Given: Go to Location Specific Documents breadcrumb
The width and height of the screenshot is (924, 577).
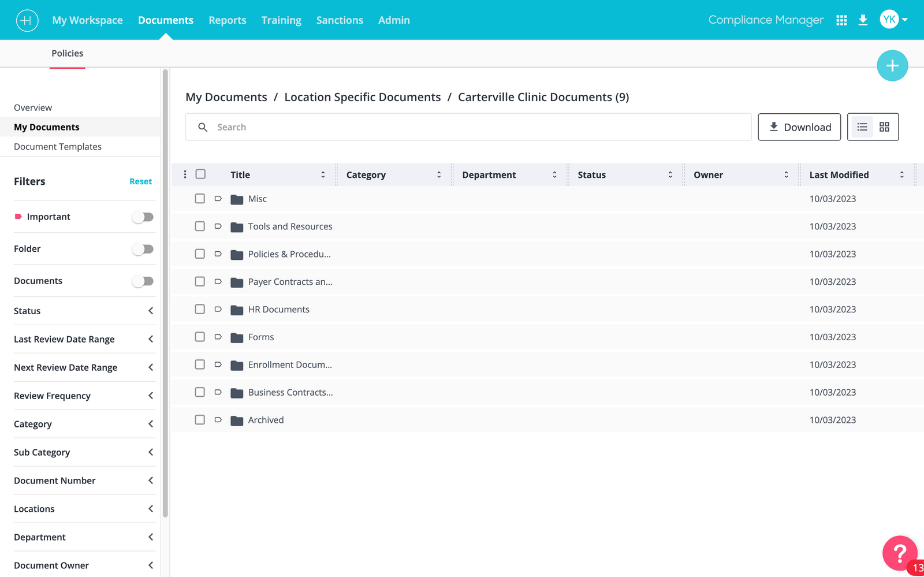Looking at the screenshot, I should coord(363,97).
